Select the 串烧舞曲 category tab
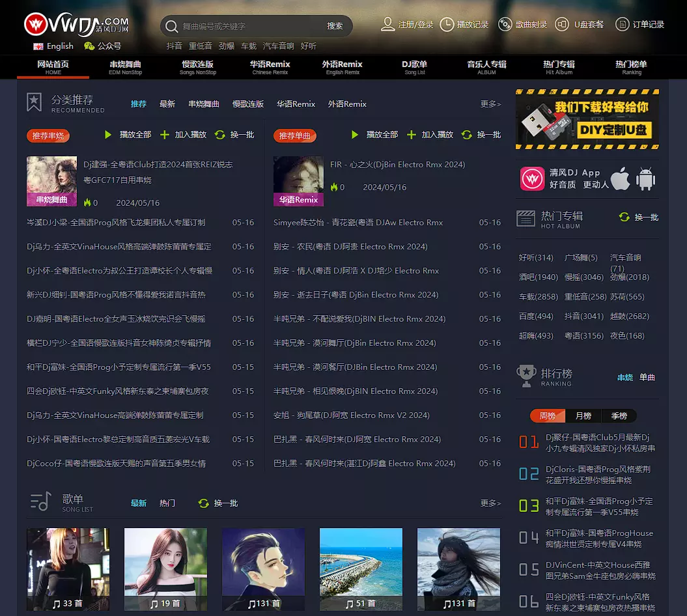687x616 pixels. [204, 104]
